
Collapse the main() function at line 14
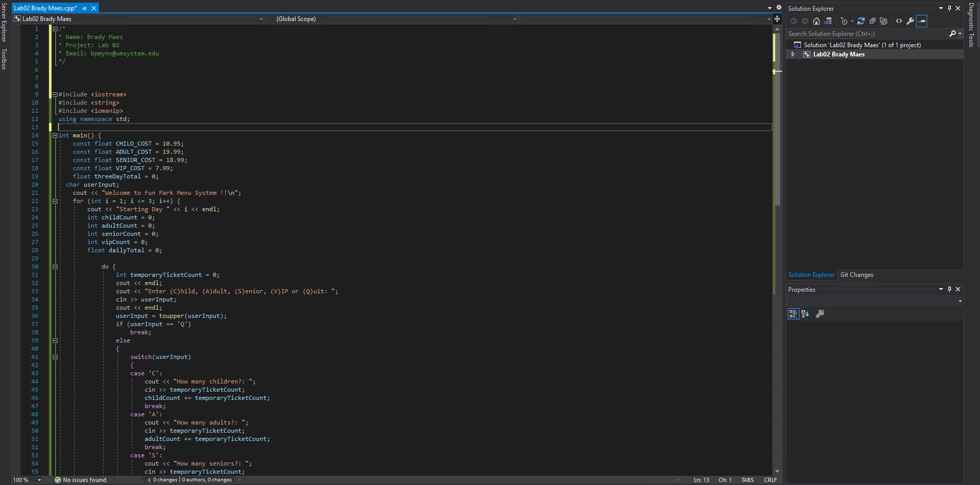click(55, 135)
